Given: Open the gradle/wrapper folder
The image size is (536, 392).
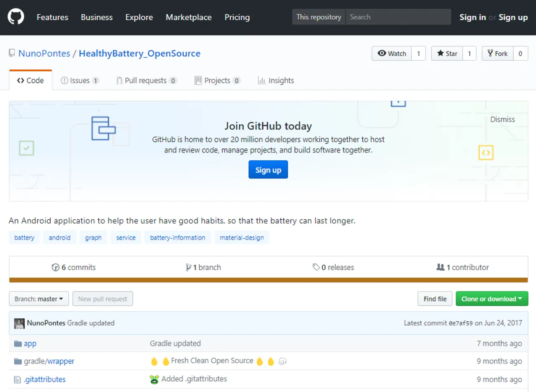Looking at the screenshot, I should point(49,361).
